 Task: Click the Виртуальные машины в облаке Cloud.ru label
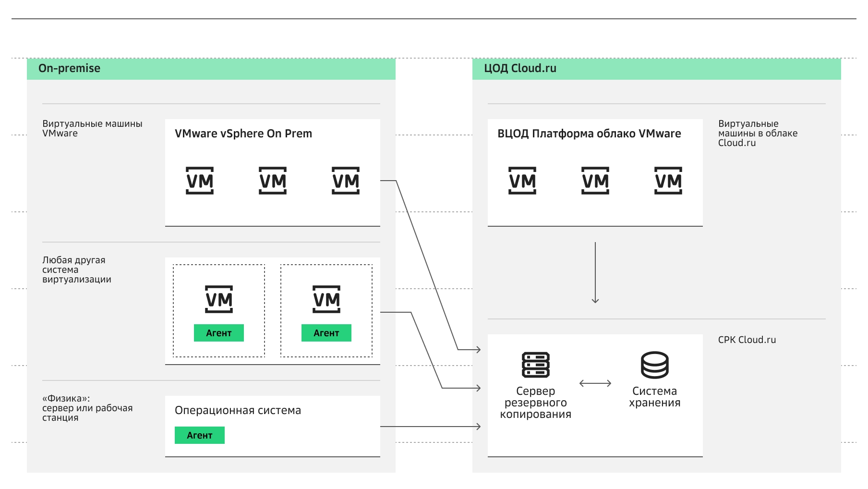(758, 133)
